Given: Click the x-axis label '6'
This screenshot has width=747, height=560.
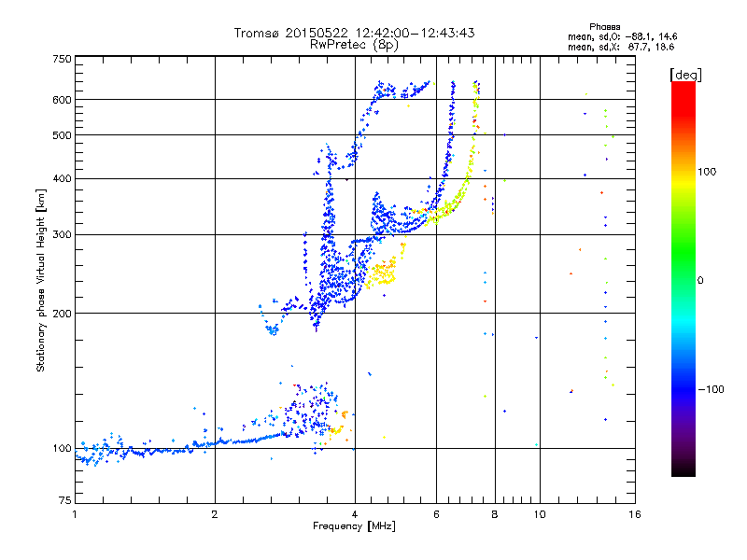Looking at the screenshot, I should [x=436, y=514].
